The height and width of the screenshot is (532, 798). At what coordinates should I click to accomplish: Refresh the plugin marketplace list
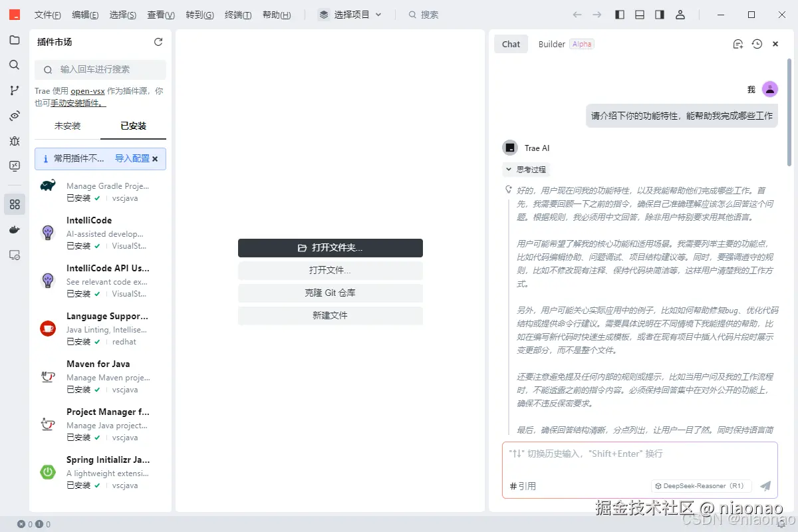tap(158, 41)
